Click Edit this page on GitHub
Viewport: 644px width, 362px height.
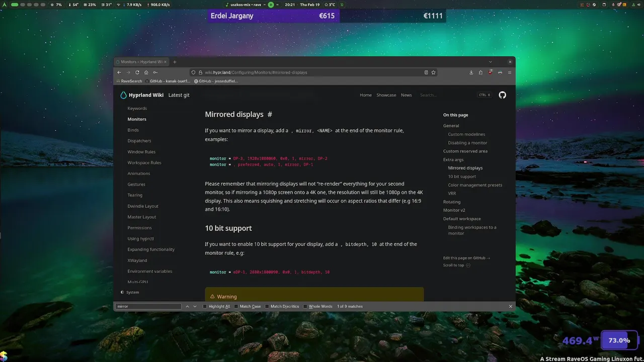(466, 258)
